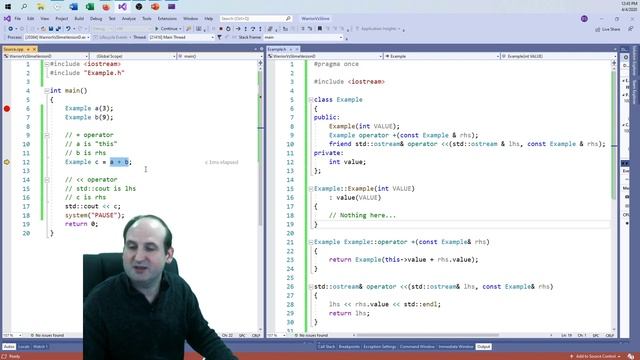
Task: Collapse the operator << definition block
Action: [311, 287]
